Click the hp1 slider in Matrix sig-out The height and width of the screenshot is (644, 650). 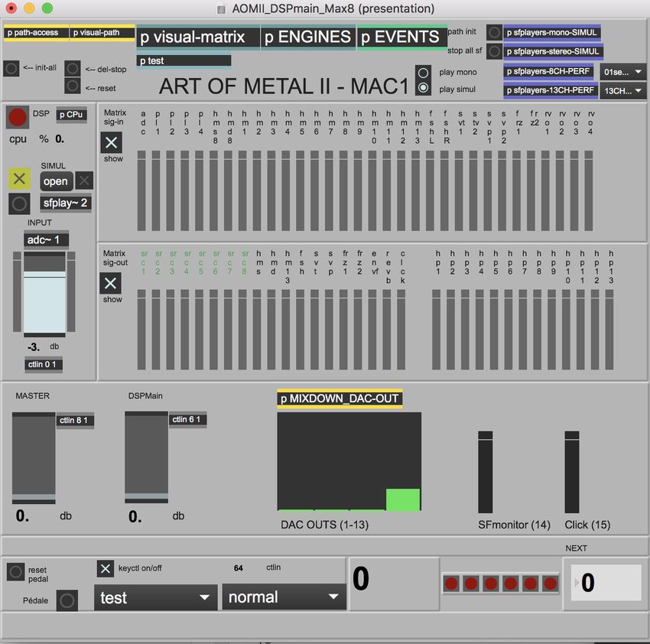[x=436, y=330]
